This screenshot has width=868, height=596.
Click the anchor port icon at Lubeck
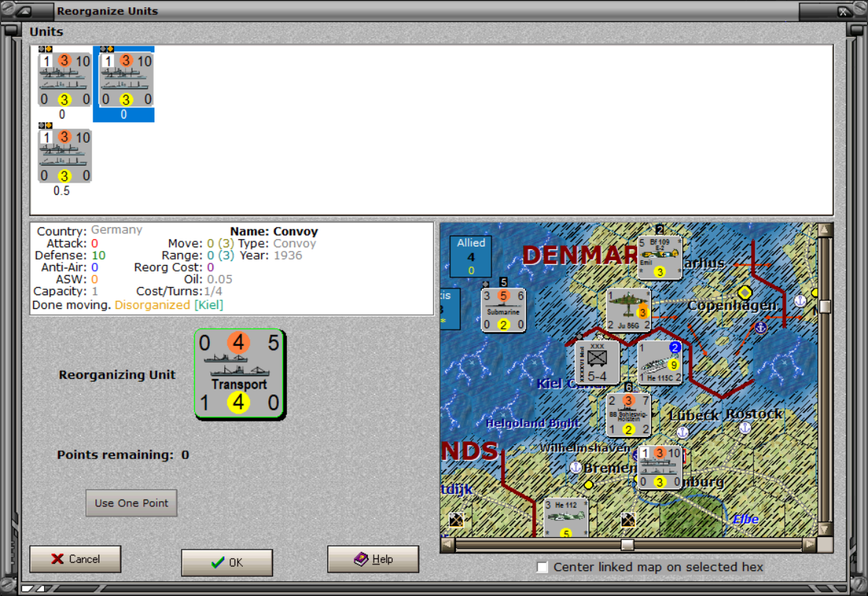tap(683, 432)
